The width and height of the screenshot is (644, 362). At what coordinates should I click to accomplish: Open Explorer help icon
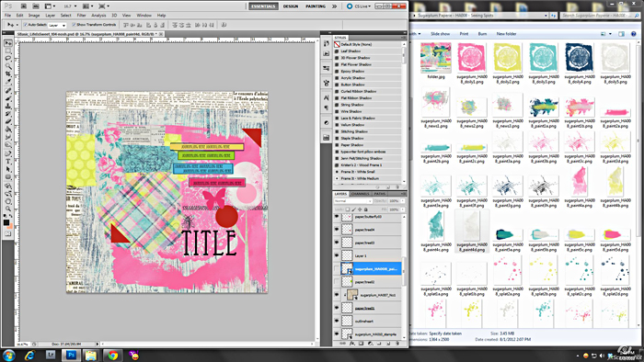point(633,34)
